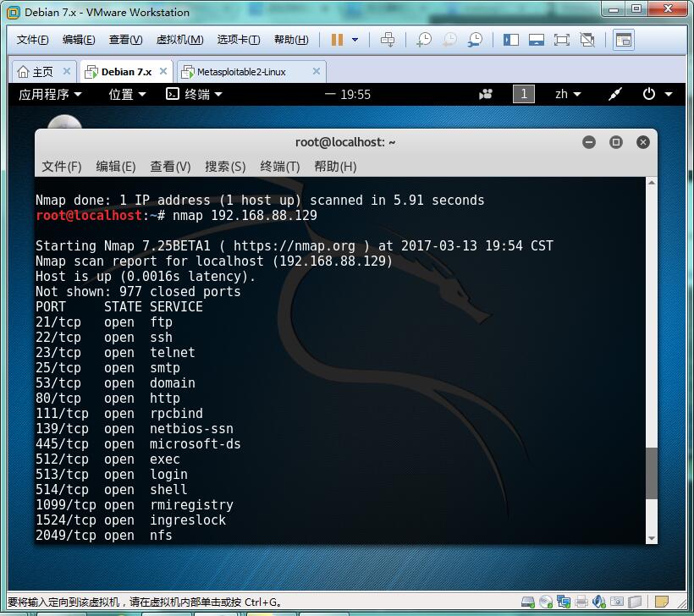This screenshot has height=616, width=694.
Task: Open VMware 编辑(E) menu
Action: click(x=79, y=40)
